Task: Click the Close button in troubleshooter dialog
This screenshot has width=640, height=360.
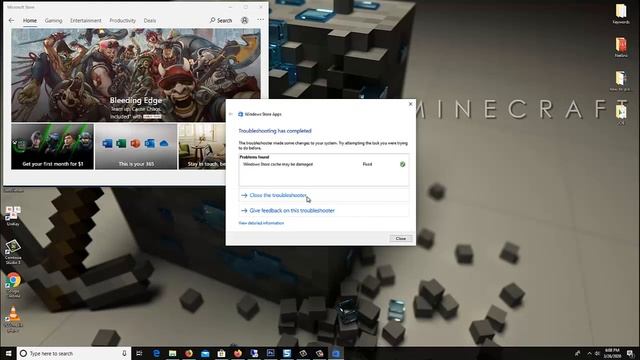Action: 401,238
